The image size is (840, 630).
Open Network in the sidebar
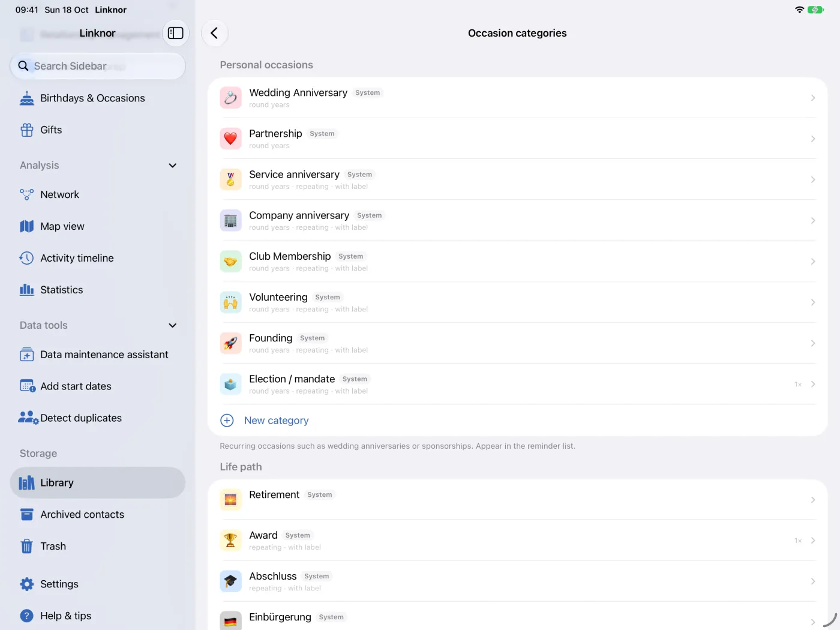click(97, 194)
